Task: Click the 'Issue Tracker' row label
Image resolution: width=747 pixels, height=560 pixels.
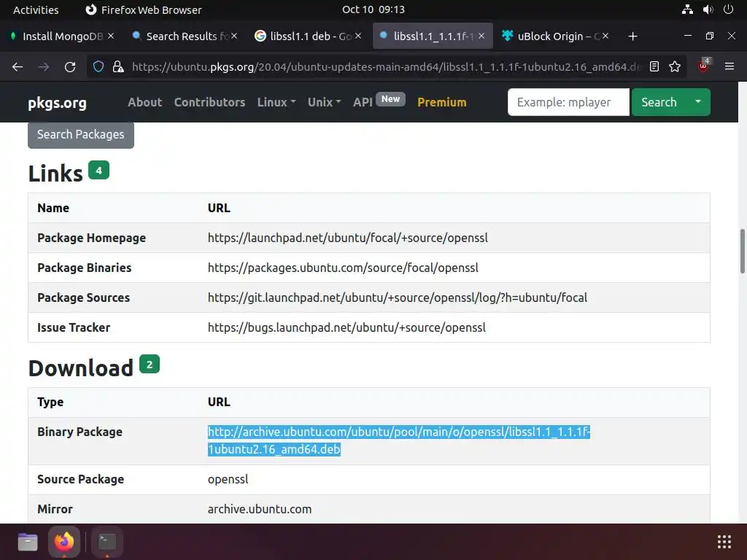Action: tap(74, 327)
